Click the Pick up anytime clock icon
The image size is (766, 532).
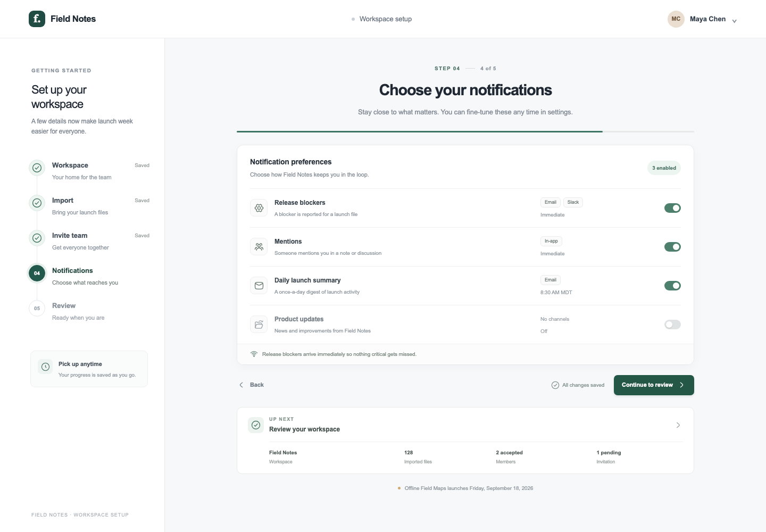[x=46, y=367]
